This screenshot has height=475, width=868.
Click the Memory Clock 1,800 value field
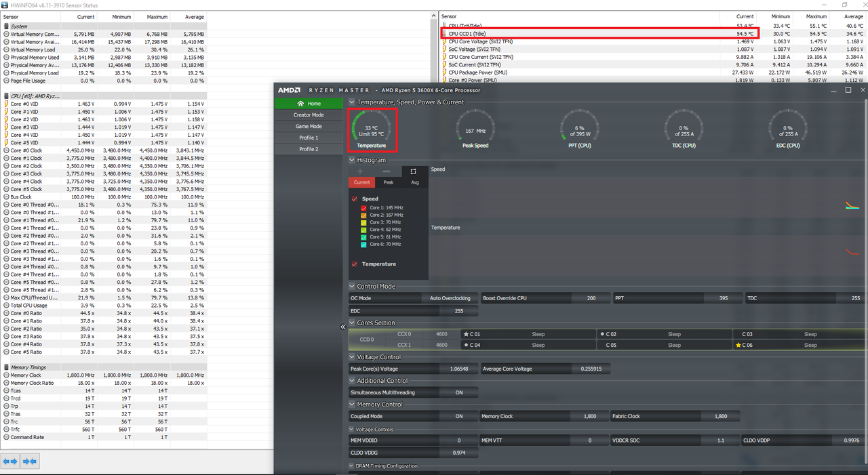589,417
